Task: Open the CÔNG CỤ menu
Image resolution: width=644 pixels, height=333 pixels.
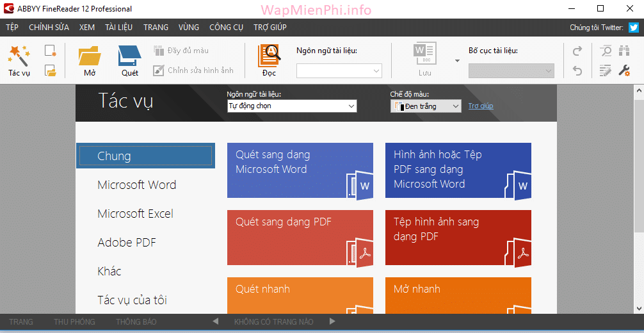Action: [x=227, y=28]
